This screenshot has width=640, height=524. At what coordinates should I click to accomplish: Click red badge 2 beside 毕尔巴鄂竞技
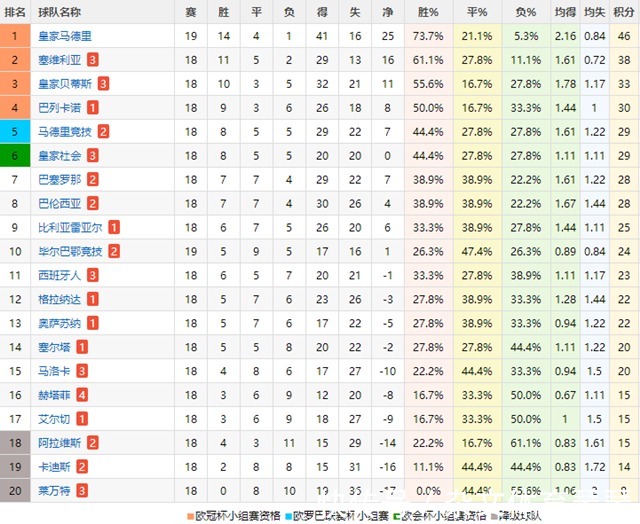coord(114,251)
